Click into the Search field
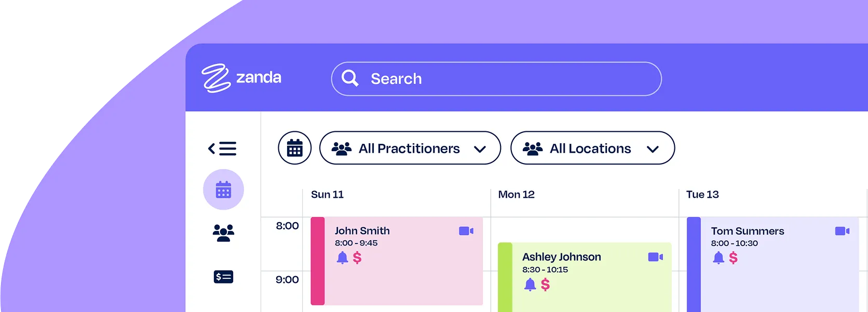 pos(509,79)
